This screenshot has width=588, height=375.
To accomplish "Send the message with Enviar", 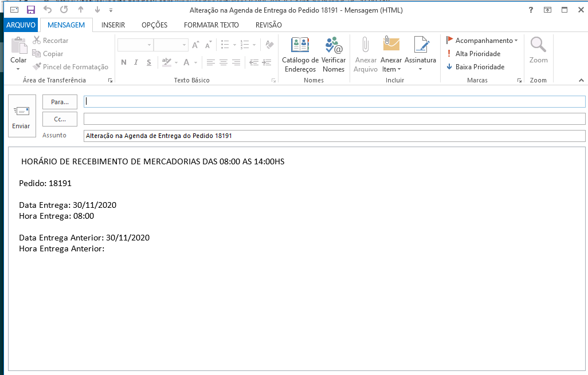I will (22, 116).
